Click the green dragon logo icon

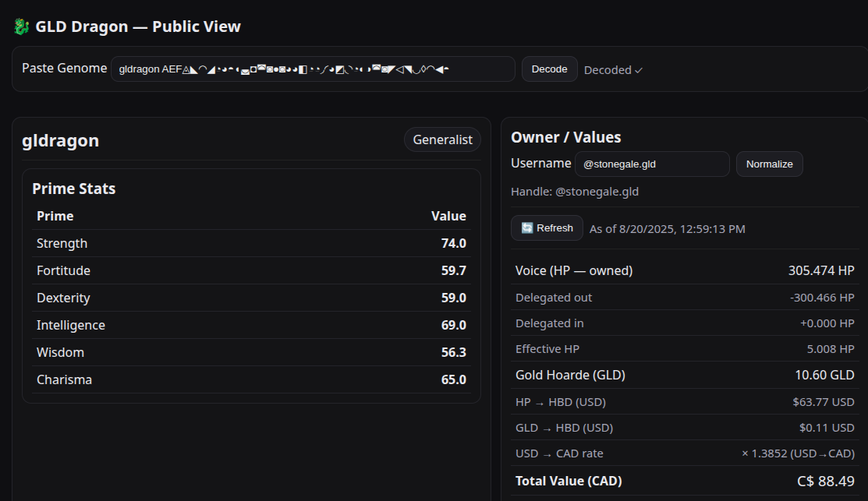click(21, 26)
